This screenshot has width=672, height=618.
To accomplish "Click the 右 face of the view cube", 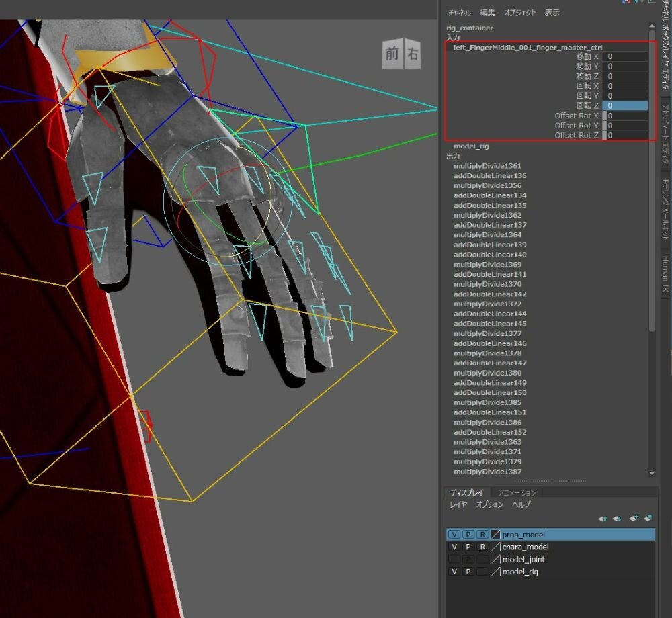I will point(412,54).
